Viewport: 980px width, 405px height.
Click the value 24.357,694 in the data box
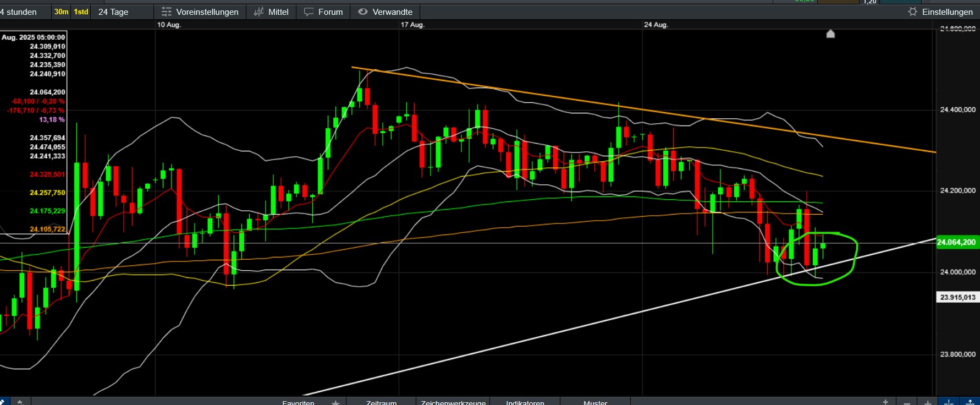coord(47,138)
